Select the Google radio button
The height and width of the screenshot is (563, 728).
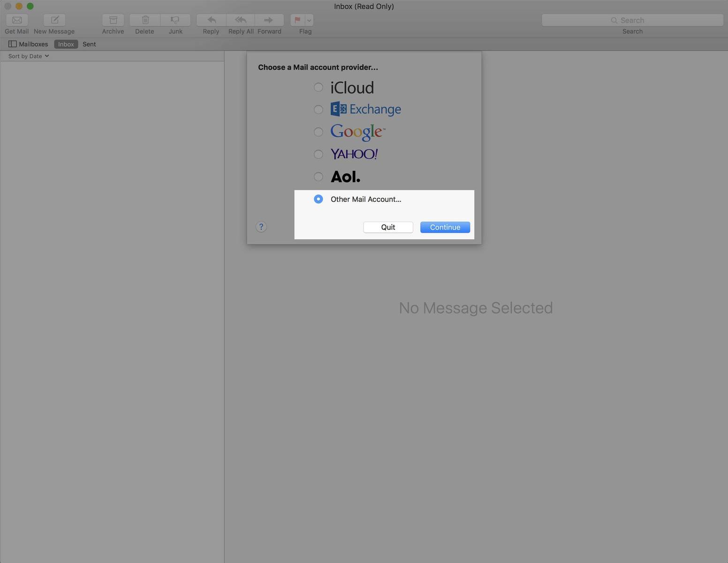tap(318, 132)
